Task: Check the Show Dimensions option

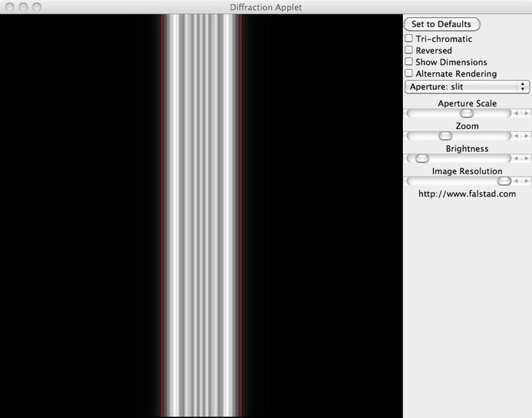Action: click(x=409, y=61)
